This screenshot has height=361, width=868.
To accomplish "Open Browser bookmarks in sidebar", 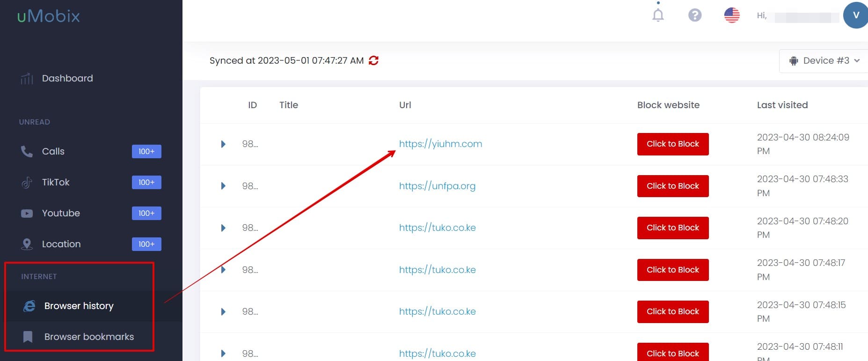I will pos(89,337).
